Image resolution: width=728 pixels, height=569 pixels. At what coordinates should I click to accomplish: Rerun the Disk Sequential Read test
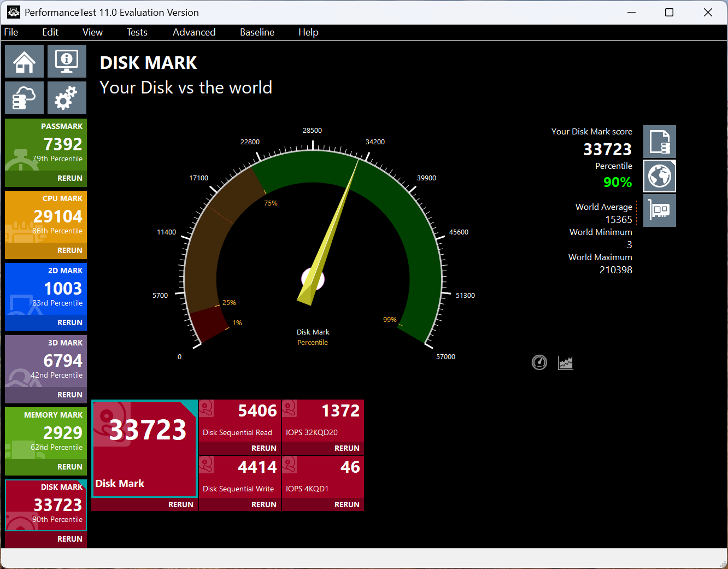264,448
